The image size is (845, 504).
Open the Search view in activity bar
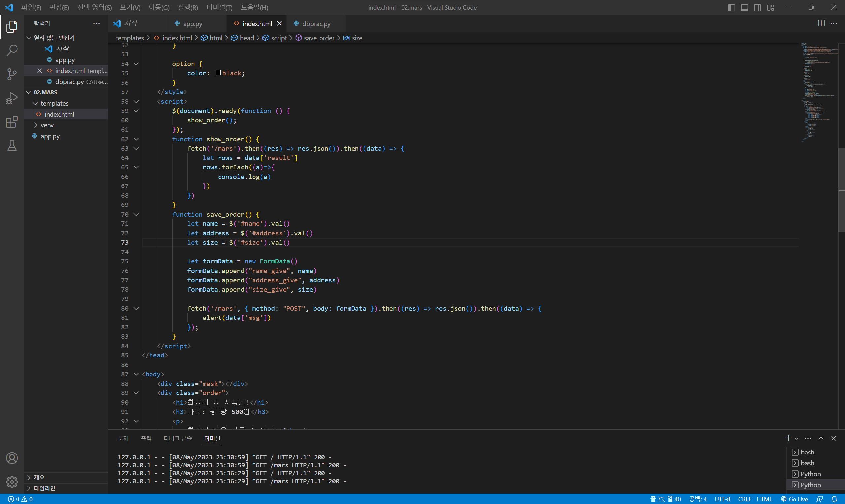[12, 50]
